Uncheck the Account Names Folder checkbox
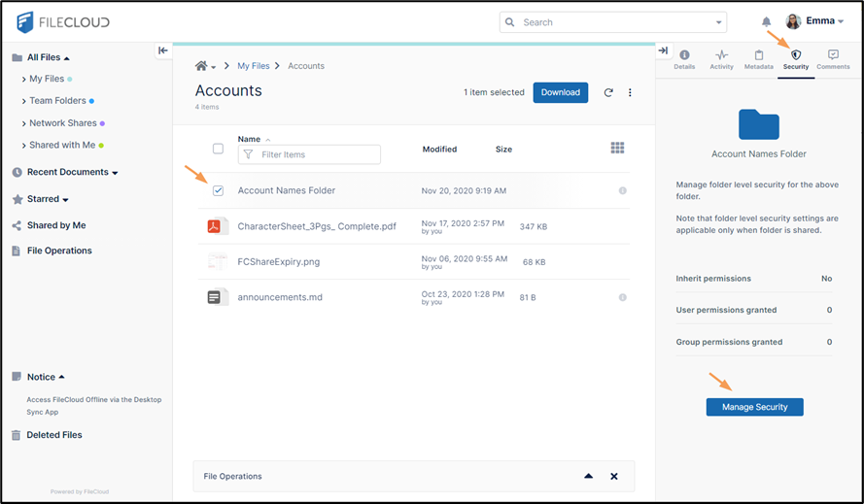Image resolution: width=864 pixels, height=504 pixels. 218,190
